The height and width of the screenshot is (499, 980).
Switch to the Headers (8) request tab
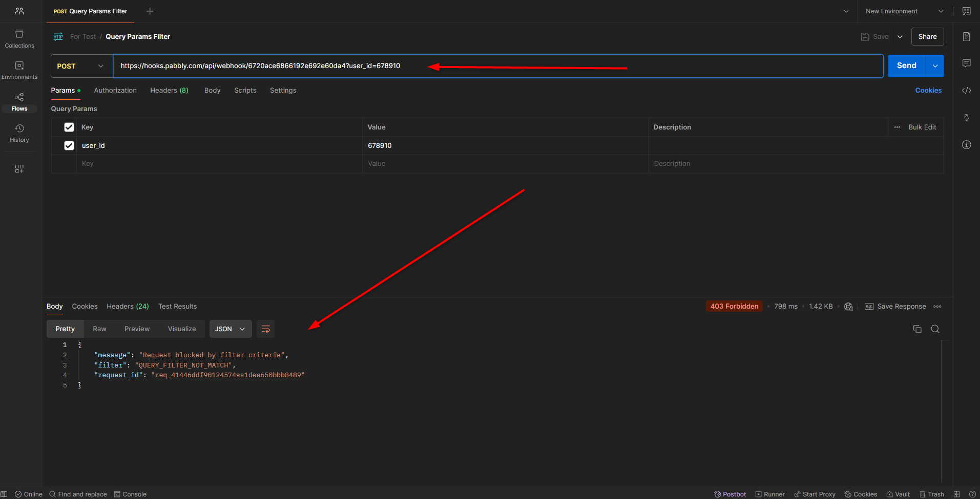pyautogui.click(x=169, y=91)
